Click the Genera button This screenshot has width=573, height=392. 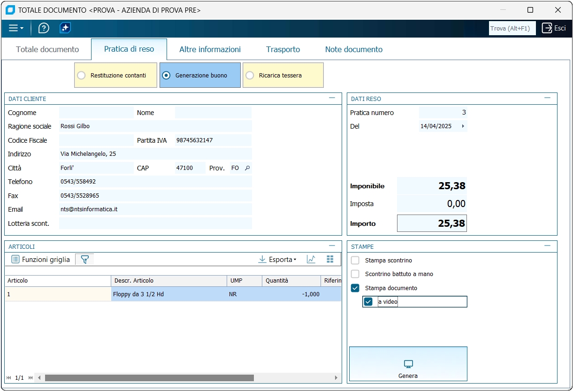[x=408, y=364]
